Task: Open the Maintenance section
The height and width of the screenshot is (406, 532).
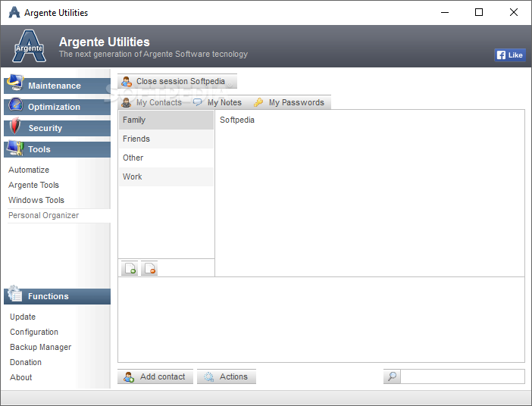Action: [x=57, y=86]
